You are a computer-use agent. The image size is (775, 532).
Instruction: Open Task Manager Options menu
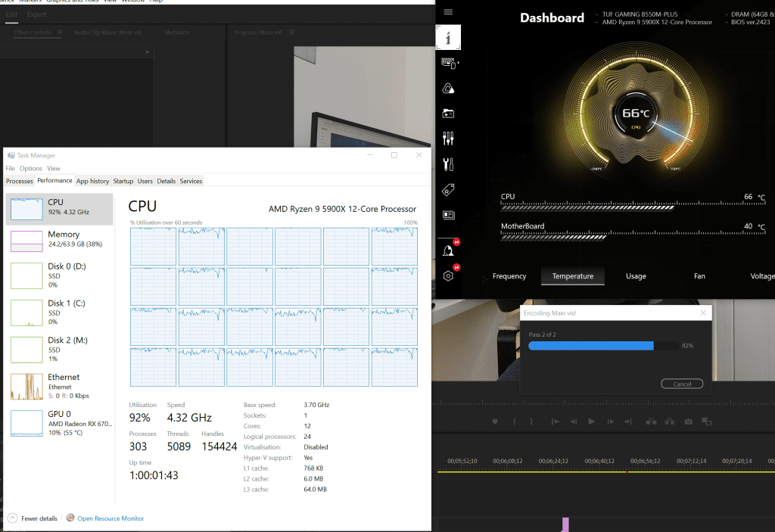[x=30, y=169]
